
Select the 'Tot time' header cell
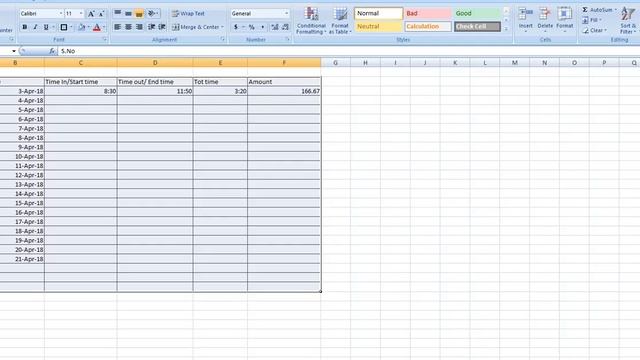pos(220,82)
